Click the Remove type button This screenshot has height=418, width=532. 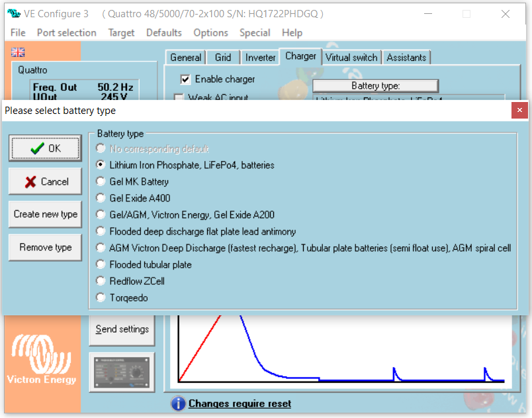click(45, 247)
